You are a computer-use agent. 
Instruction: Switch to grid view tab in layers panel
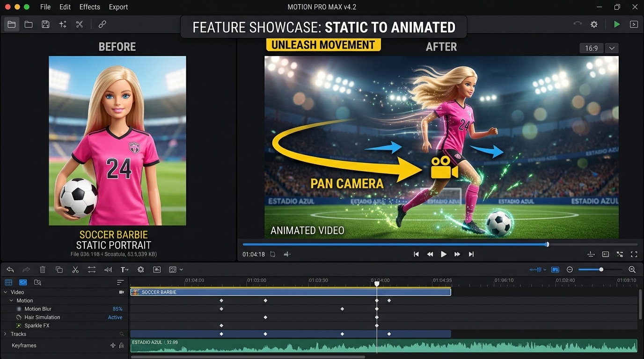click(x=8, y=282)
